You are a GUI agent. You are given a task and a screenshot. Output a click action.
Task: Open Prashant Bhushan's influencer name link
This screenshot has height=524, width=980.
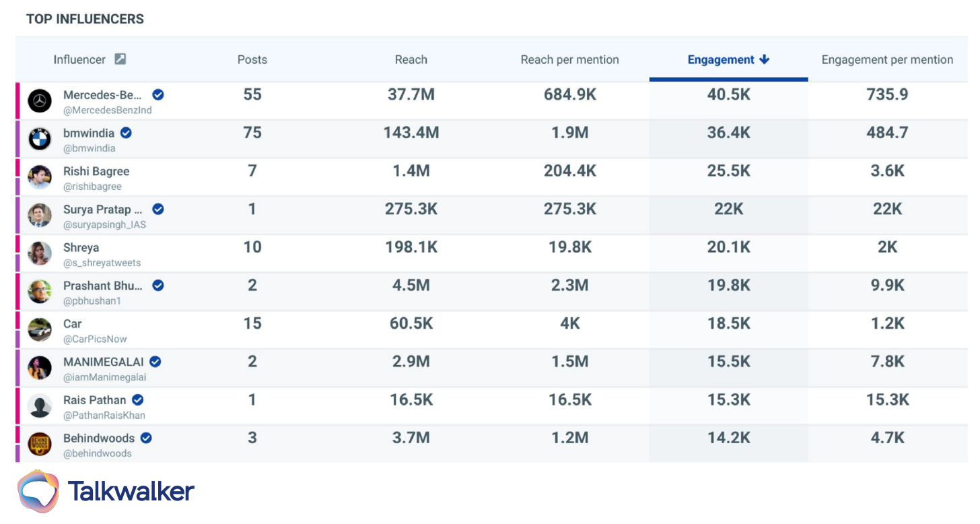point(103,286)
